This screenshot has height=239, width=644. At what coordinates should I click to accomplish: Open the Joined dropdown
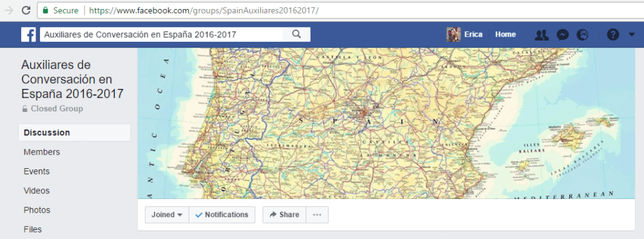167,215
